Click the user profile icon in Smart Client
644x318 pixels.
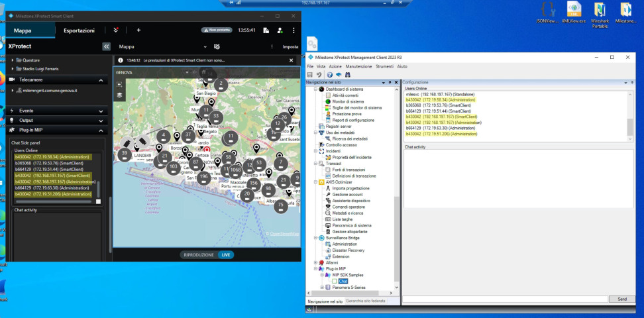(x=280, y=30)
